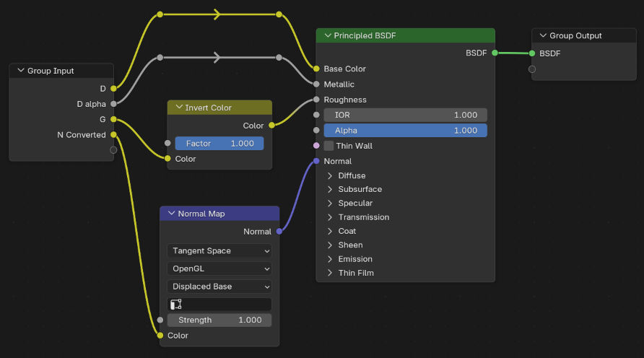
Task: Collapse the Normal Map node
Action: 172,214
